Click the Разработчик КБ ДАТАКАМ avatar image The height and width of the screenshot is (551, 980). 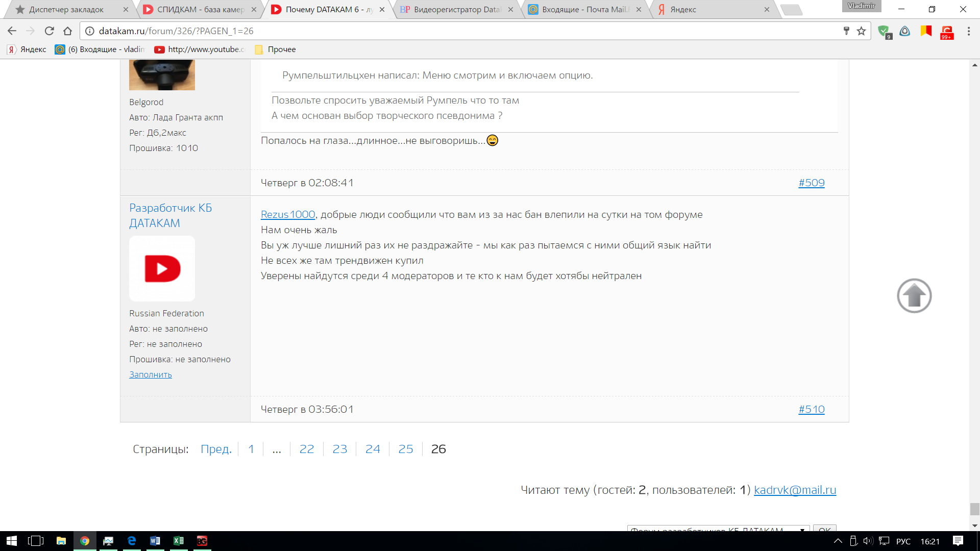coord(162,268)
